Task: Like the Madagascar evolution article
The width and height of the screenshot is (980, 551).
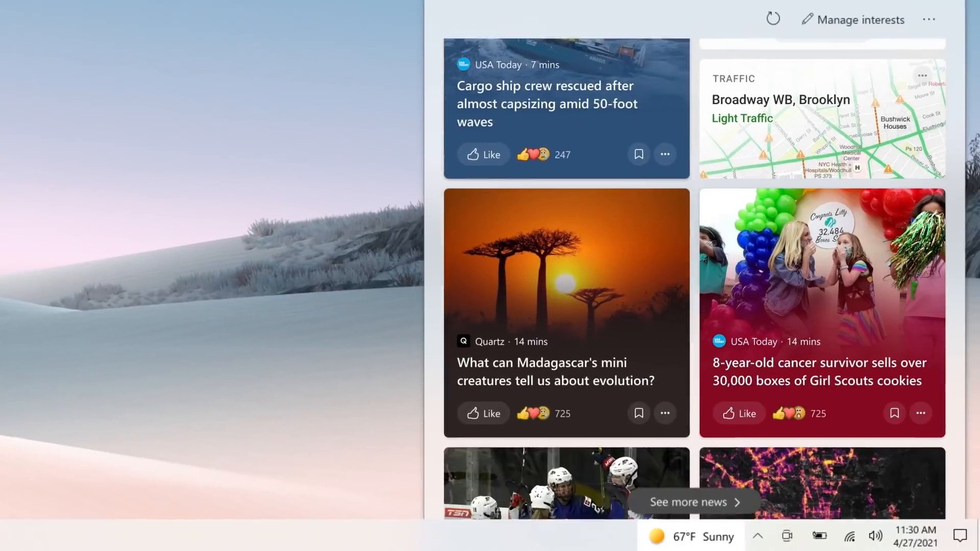Action: (x=483, y=413)
